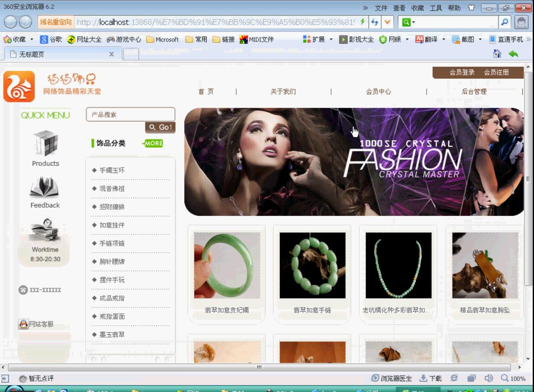
Task: Select the 手镯玉环 category
Action: 112,170
